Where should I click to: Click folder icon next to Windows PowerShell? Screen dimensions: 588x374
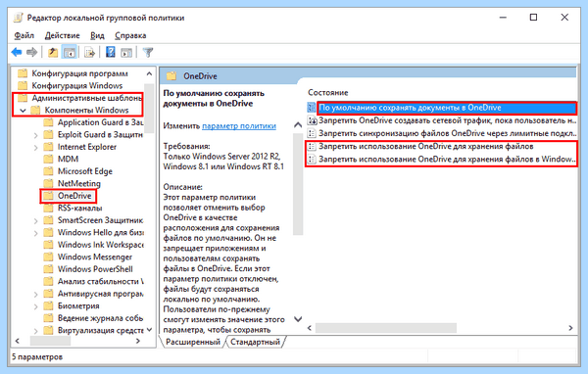48,269
